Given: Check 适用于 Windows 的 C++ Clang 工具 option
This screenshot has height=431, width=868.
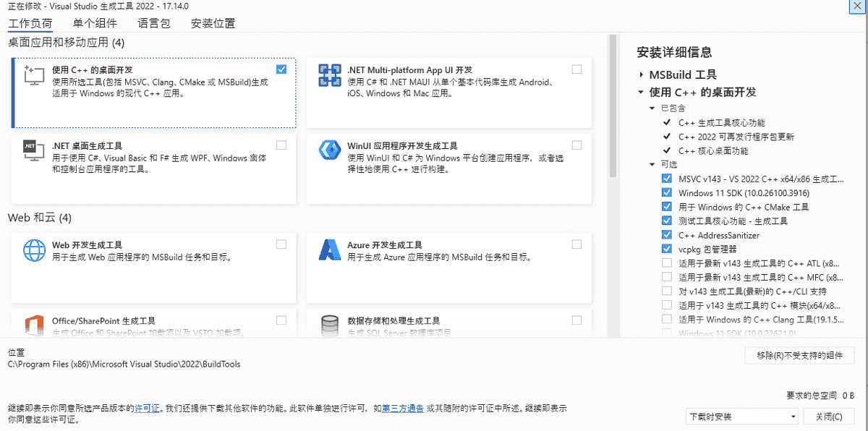Looking at the screenshot, I should coord(666,319).
